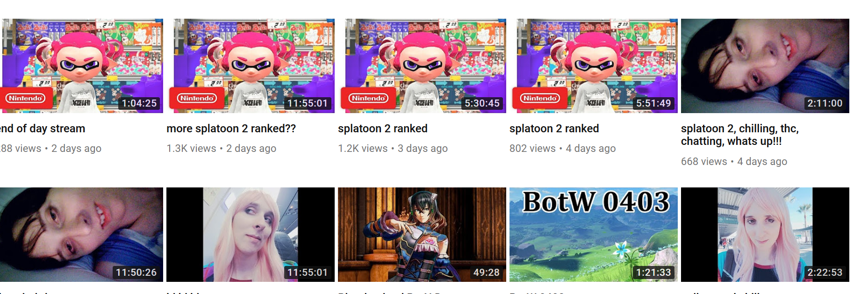Click the 2:22:53 pink hair thumbnail
The height and width of the screenshot is (294, 868).
[765, 235]
